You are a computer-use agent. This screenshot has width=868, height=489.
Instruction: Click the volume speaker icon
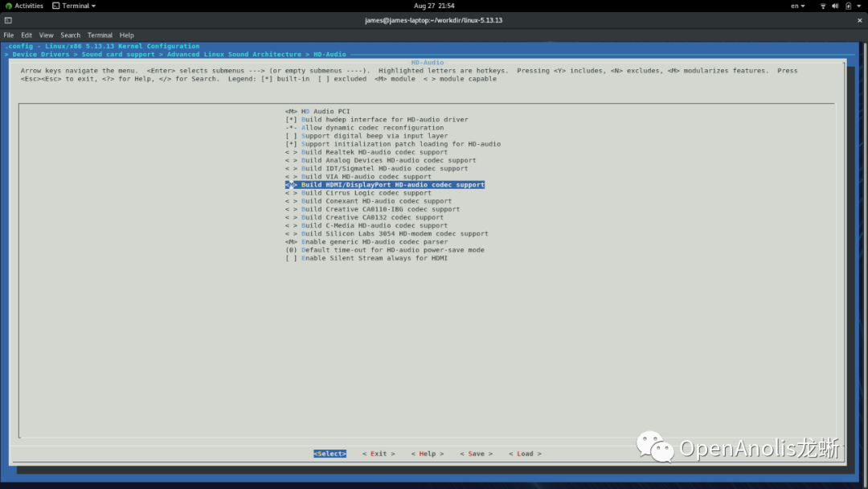[835, 6]
